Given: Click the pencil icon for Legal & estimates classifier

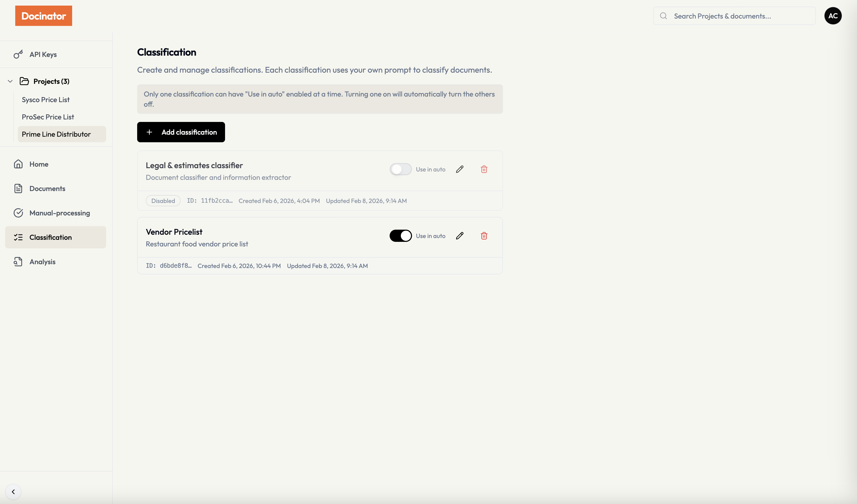Looking at the screenshot, I should (459, 169).
